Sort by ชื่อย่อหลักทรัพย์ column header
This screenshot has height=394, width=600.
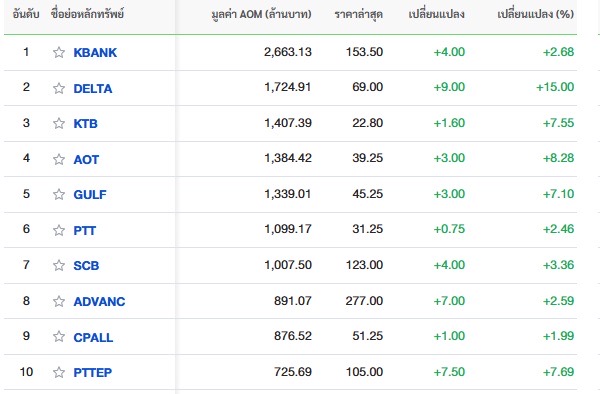click(x=87, y=15)
